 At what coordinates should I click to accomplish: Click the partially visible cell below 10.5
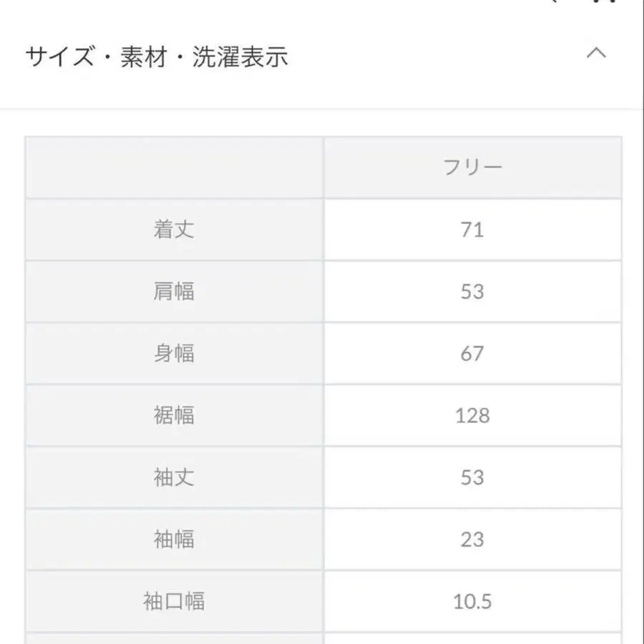tap(472, 638)
